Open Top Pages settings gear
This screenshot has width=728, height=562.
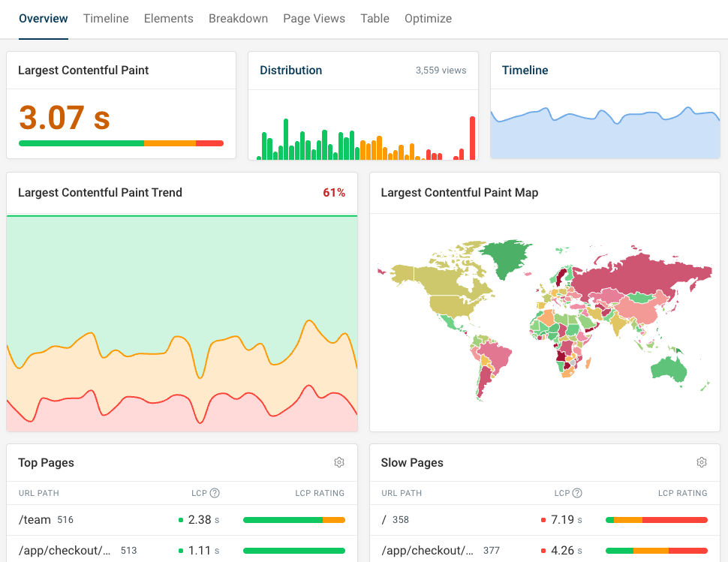[339, 462]
